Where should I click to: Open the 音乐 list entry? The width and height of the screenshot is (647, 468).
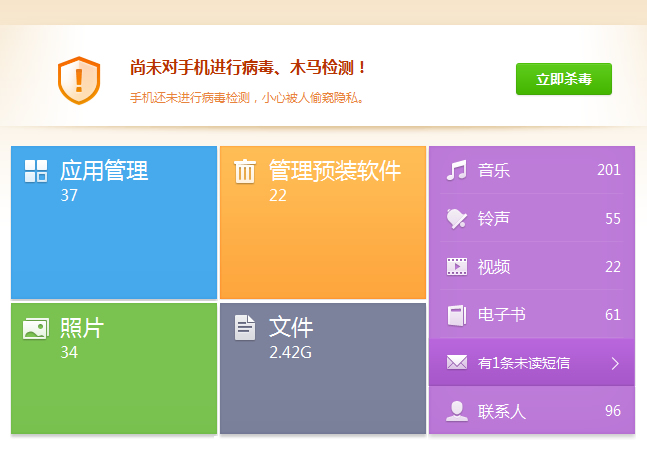[532, 170]
